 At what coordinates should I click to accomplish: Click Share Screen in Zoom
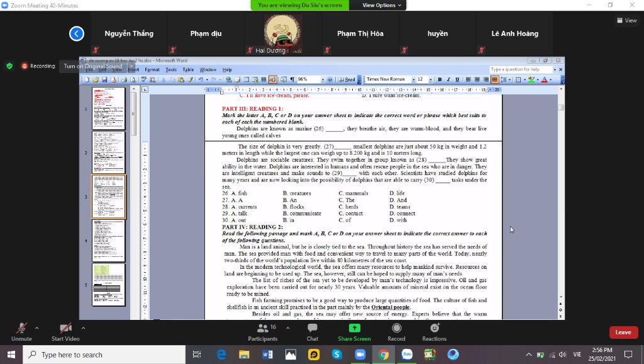point(354,333)
